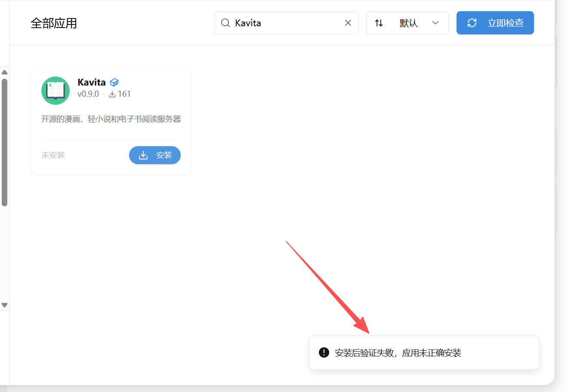
Task: Click the vertical scrollbar thumb
Action: point(4,142)
